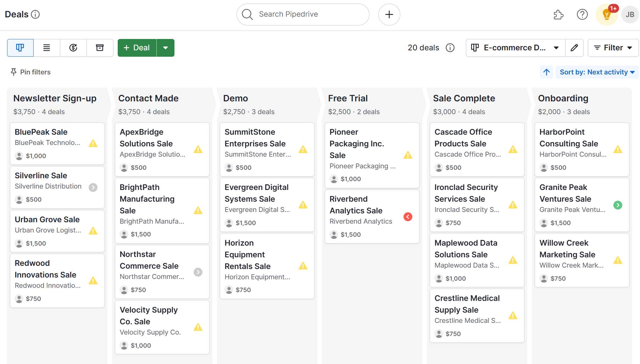Click warning icon on BrightPath Manufacturing Sale

coord(198,211)
